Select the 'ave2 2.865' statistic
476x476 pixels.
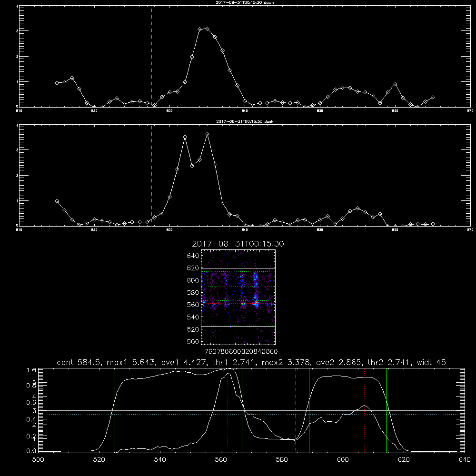[339, 362]
